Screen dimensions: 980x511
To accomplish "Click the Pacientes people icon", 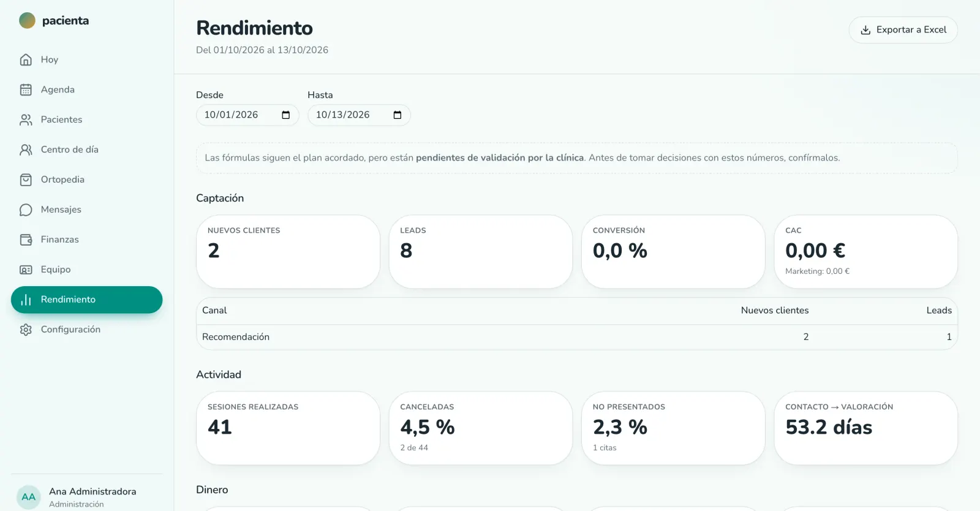I will coord(26,119).
